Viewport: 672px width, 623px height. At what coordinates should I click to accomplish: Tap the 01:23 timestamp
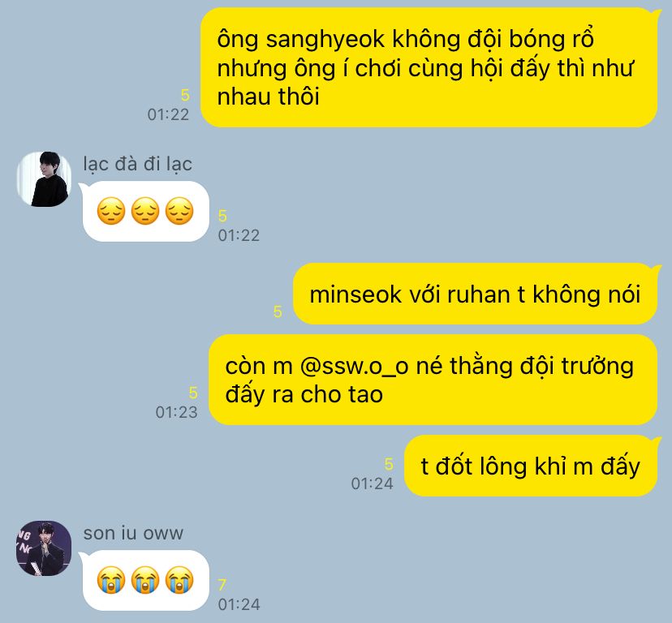[x=177, y=412]
